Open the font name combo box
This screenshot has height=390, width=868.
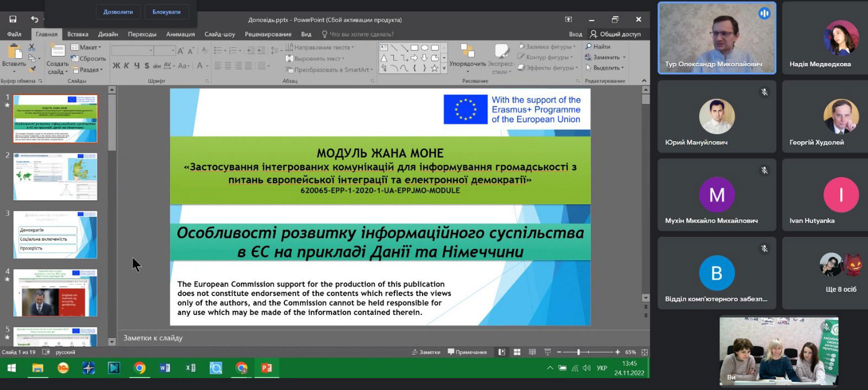pos(132,51)
